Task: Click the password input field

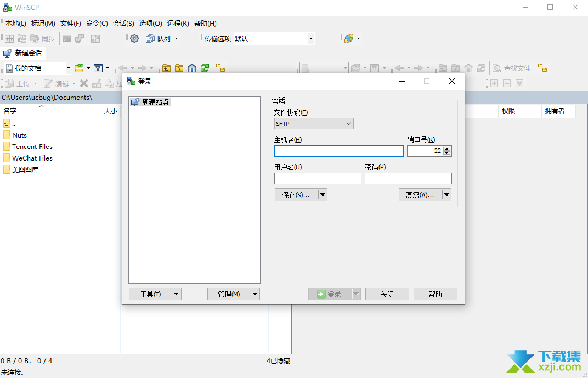Action: 408,179
